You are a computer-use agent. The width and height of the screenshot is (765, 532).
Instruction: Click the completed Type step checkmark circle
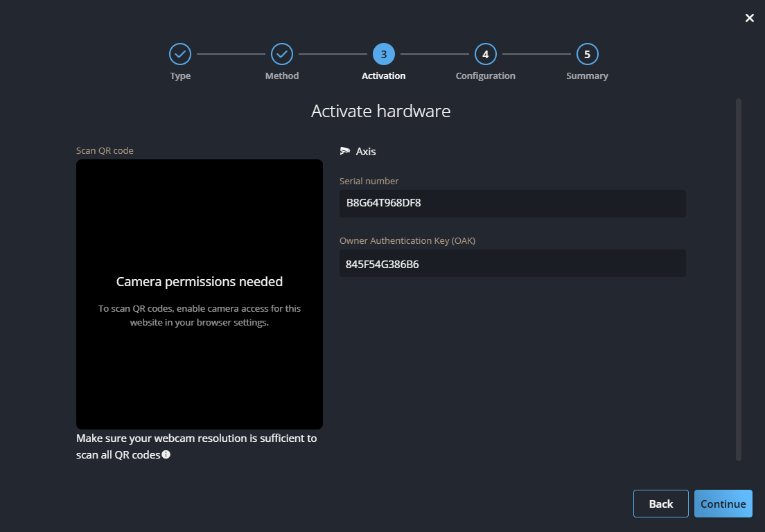180,54
